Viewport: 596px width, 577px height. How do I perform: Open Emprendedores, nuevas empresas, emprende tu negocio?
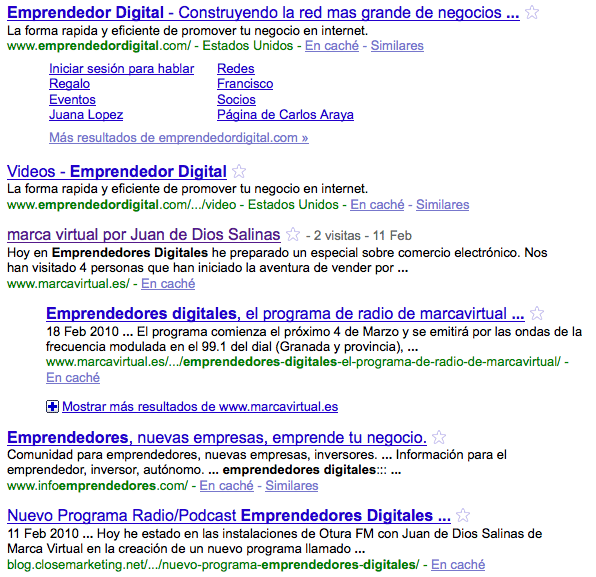point(217,438)
